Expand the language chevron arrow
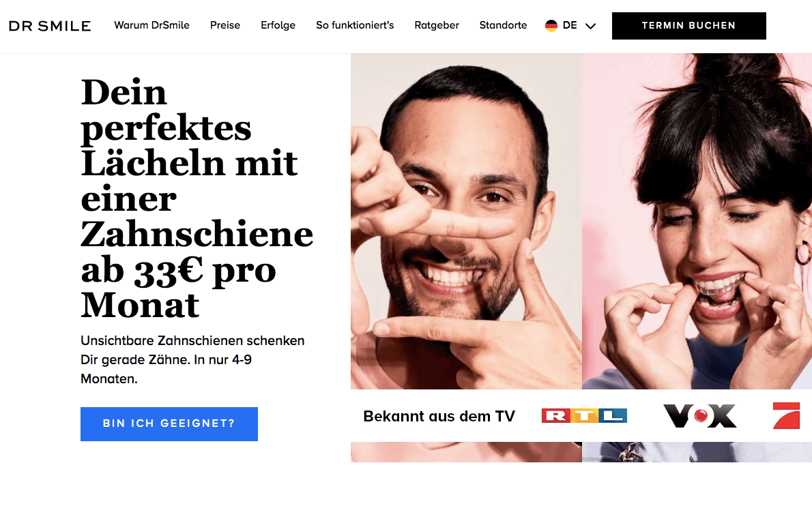The image size is (812, 506). 590,26
